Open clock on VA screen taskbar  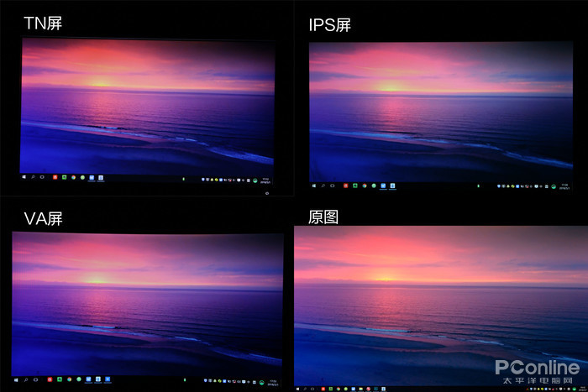click(273, 383)
